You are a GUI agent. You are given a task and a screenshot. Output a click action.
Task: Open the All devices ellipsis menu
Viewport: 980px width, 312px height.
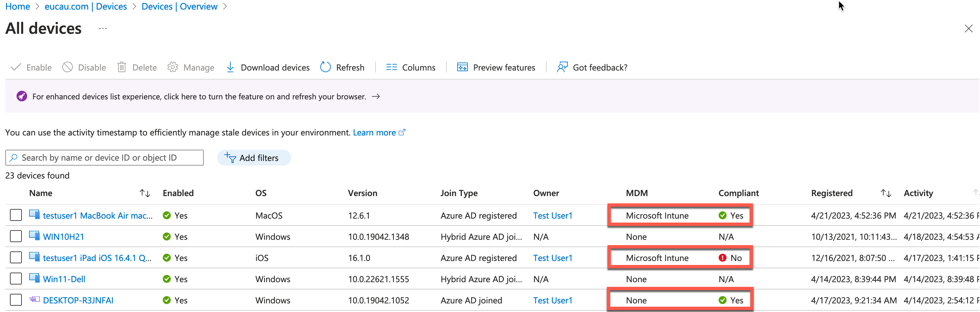tap(103, 28)
